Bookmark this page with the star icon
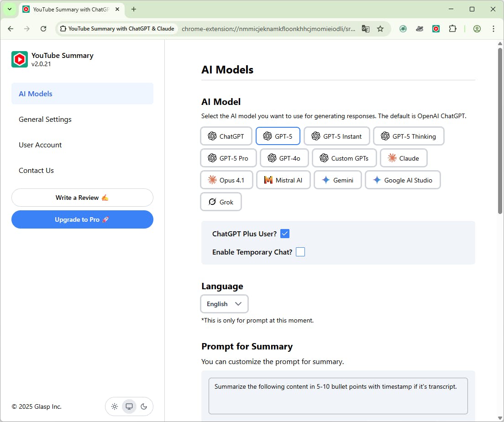Image resolution: width=504 pixels, height=422 pixels. click(x=380, y=29)
